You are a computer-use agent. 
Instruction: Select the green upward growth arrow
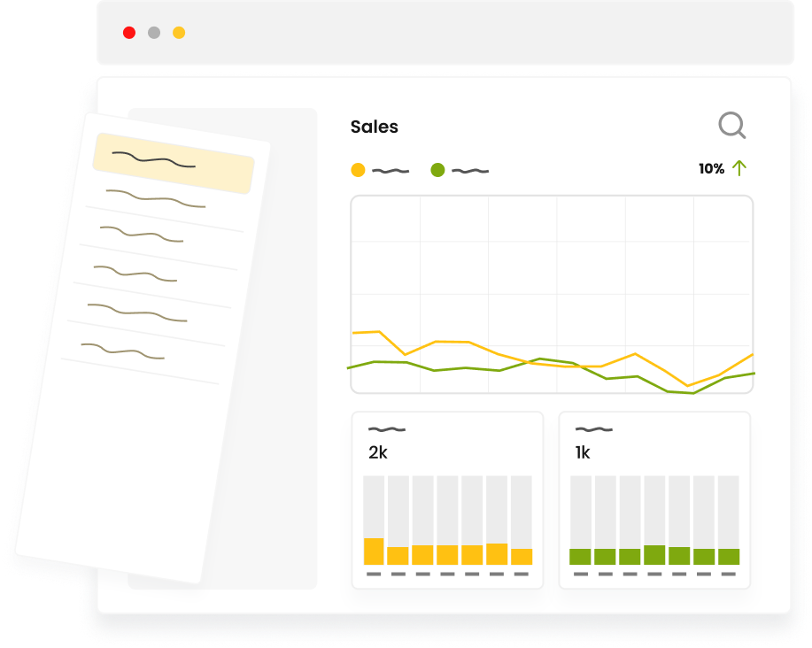click(x=740, y=167)
